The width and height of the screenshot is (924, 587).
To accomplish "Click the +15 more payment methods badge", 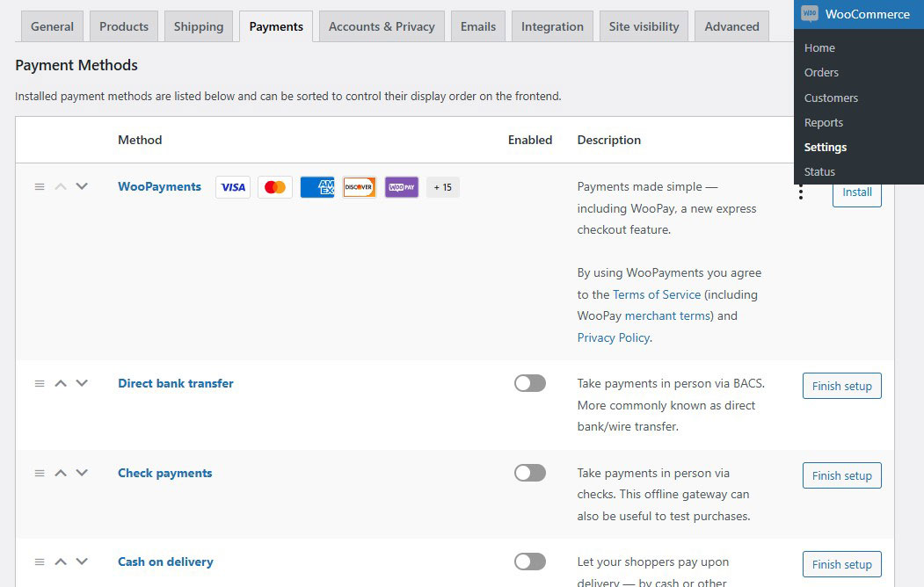I will (x=443, y=187).
